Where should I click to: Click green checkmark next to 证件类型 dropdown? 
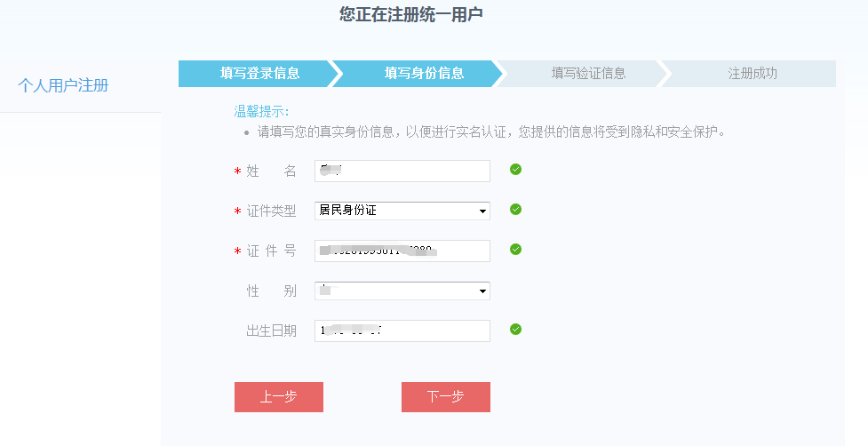coord(515,209)
